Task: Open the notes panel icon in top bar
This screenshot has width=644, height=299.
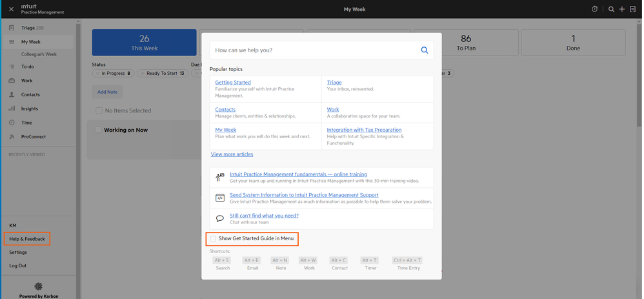Action: click(x=632, y=9)
